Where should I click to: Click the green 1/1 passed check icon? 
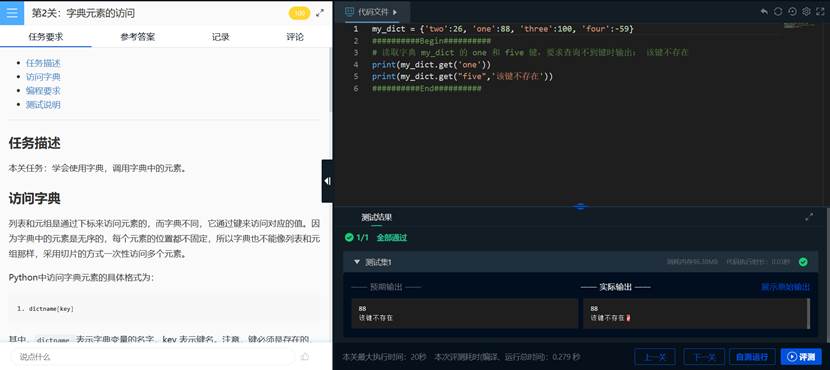point(349,238)
